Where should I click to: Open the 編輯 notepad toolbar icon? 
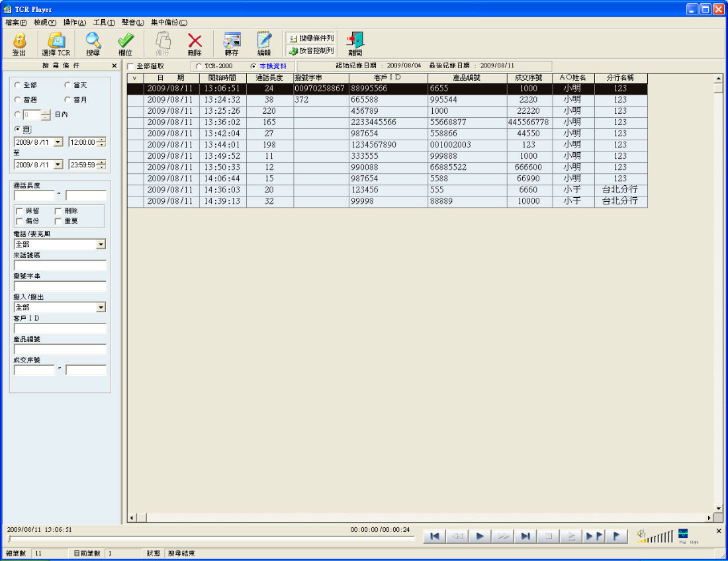pos(264,44)
